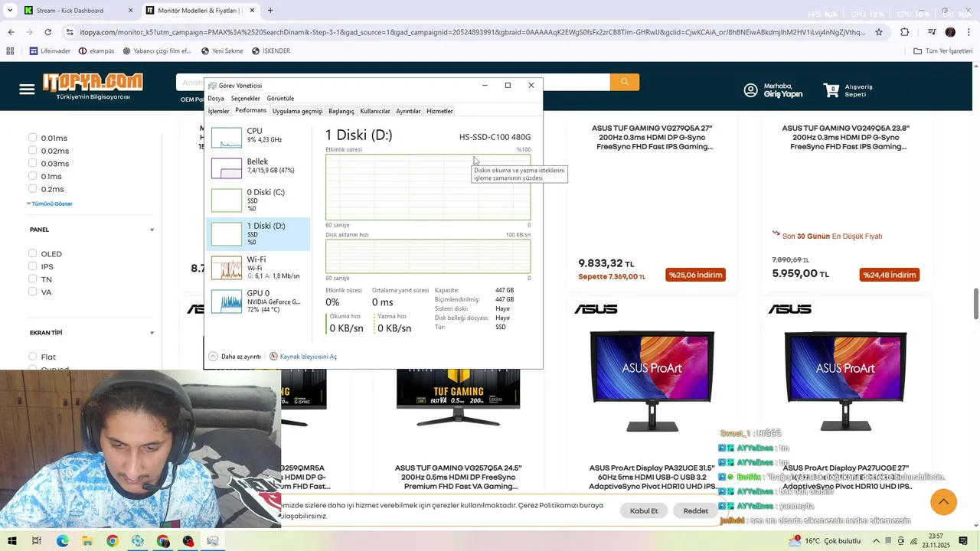Viewport: 980px width, 551px height.
Task: Check the VA panel filter
Action: point(32,292)
